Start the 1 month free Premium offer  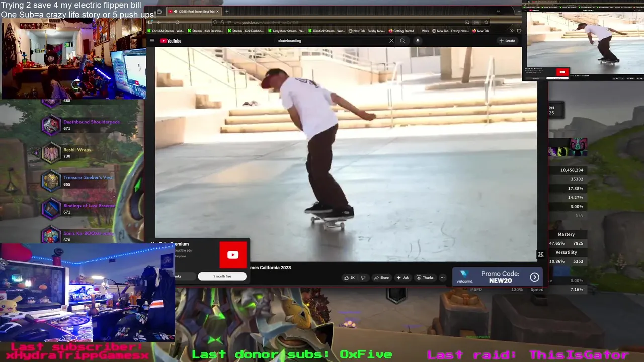click(x=222, y=276)
